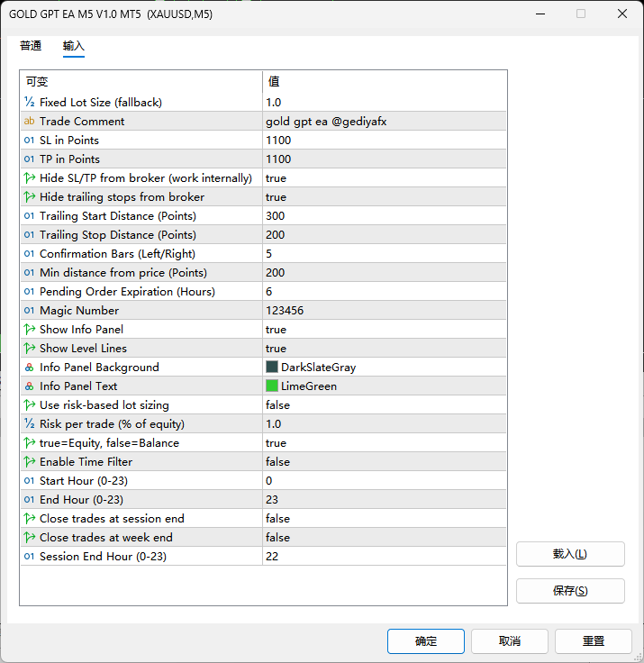Image resolution: width=644 pixels, height=663 pixels.
Task: Click the LimeGreen color swatch
Action: (x=271, y=386)
